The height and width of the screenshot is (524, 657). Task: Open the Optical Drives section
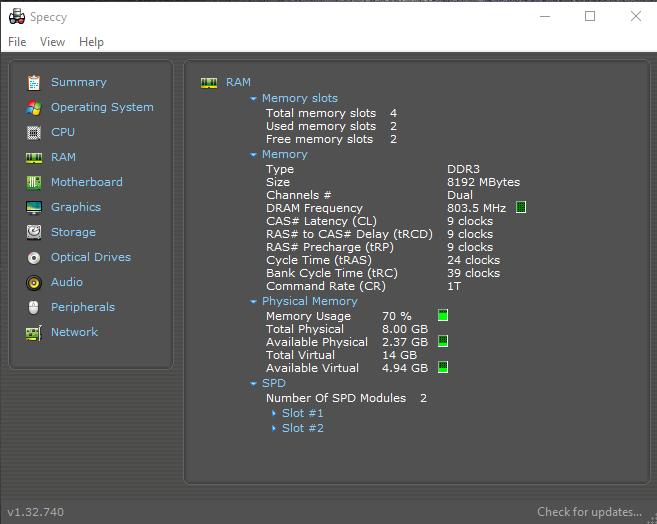click(91, 257)
